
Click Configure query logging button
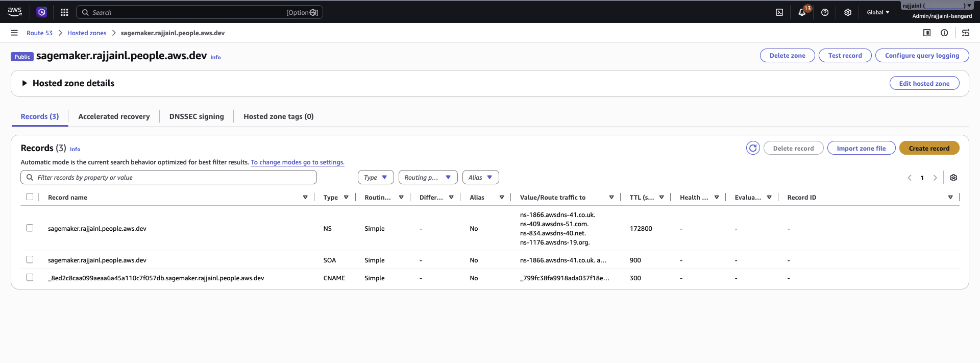click(x=922, y=56)
